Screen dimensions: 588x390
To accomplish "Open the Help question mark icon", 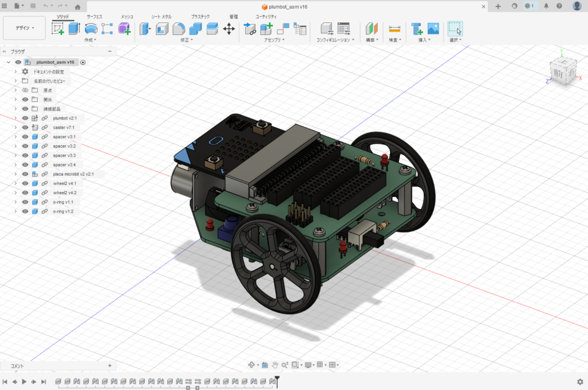I will [x=559, y=6].
